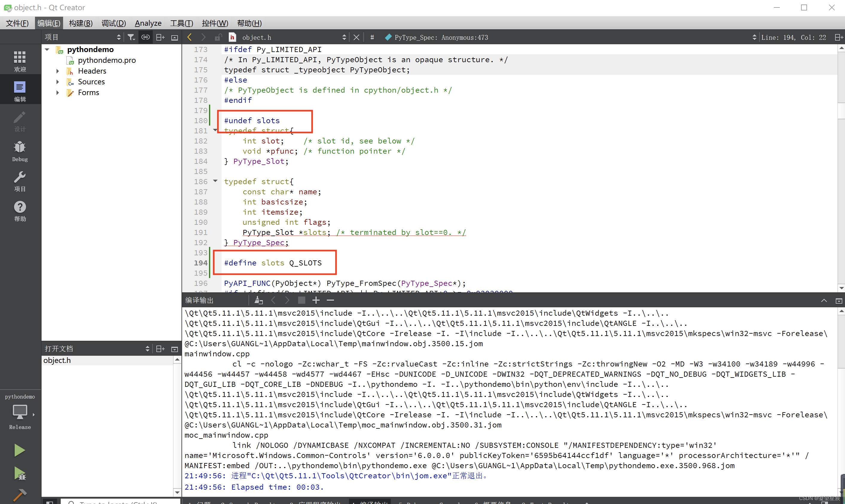This screenshot has width=845, height=504.
Task: Open the Help (帮助) mode
Action: pos(20,211)
